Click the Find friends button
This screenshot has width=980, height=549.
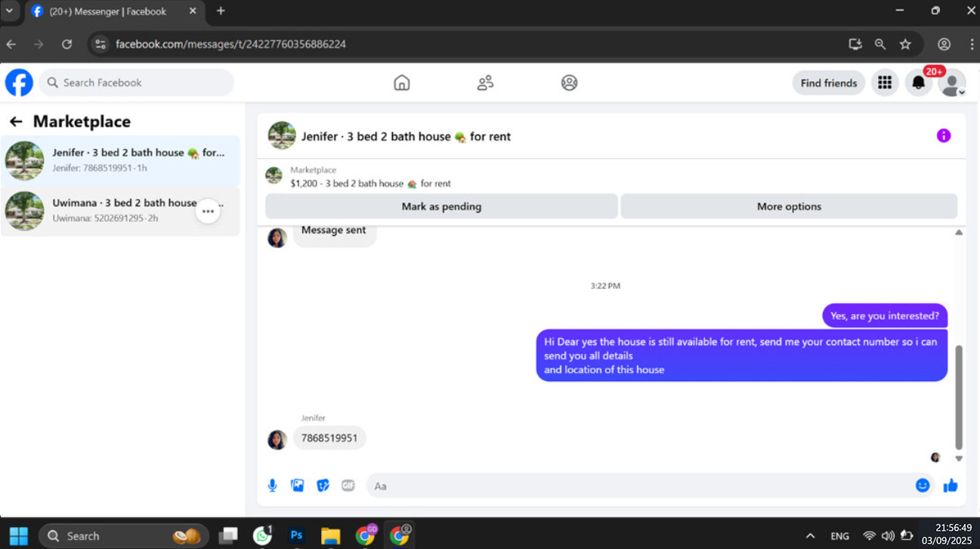coord(828,83)
